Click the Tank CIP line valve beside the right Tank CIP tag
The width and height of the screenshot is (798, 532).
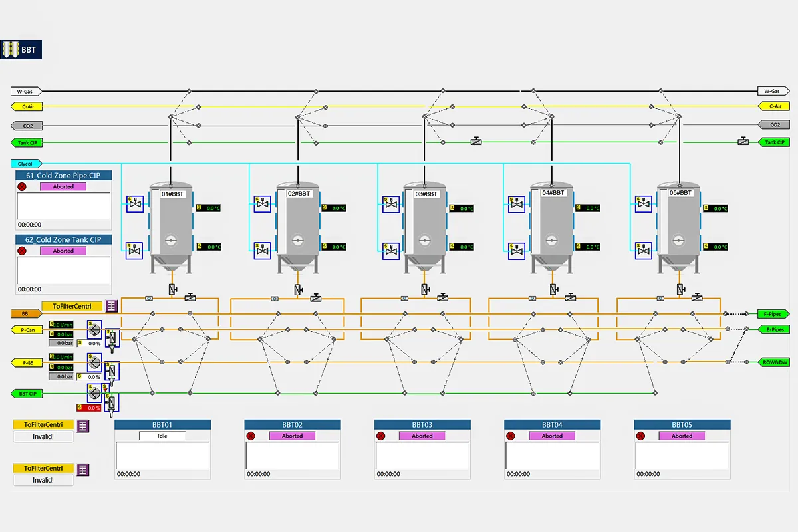tap(743, 142)
